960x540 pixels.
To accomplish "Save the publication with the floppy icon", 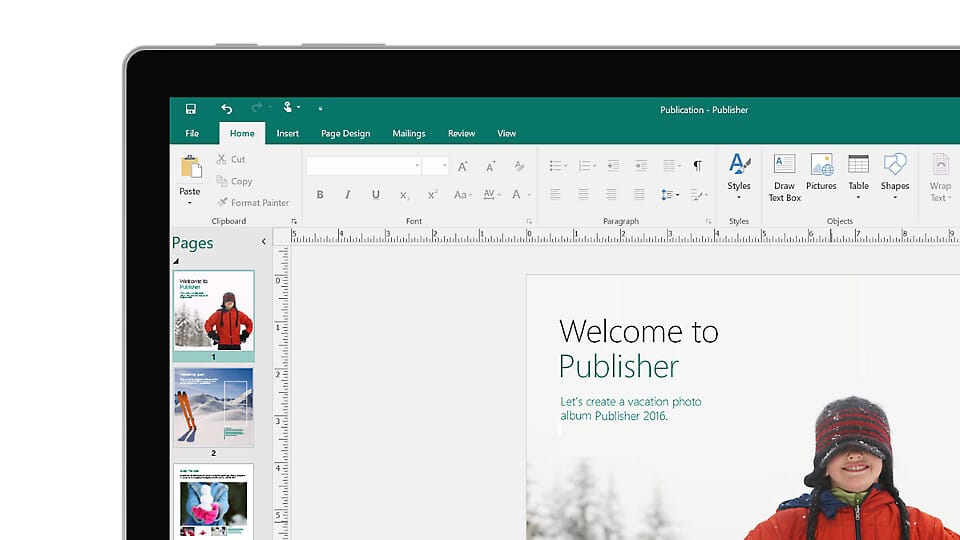I will 190,109.
